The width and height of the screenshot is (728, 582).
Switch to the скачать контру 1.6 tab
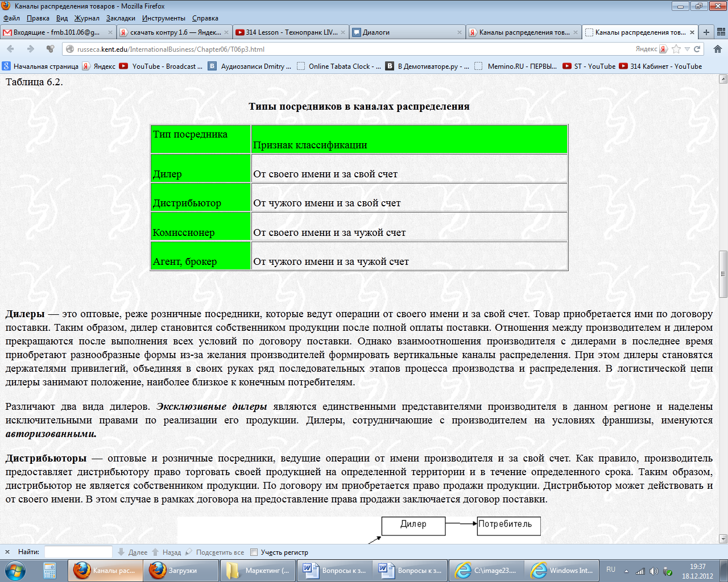point(174,32)
